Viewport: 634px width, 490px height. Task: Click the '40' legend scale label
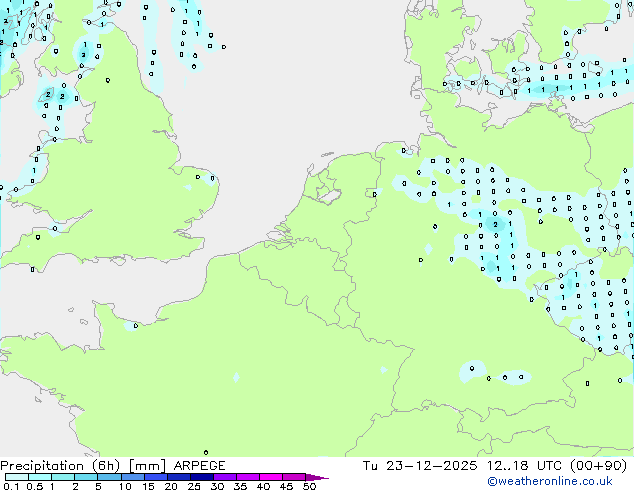pos(263,486)
